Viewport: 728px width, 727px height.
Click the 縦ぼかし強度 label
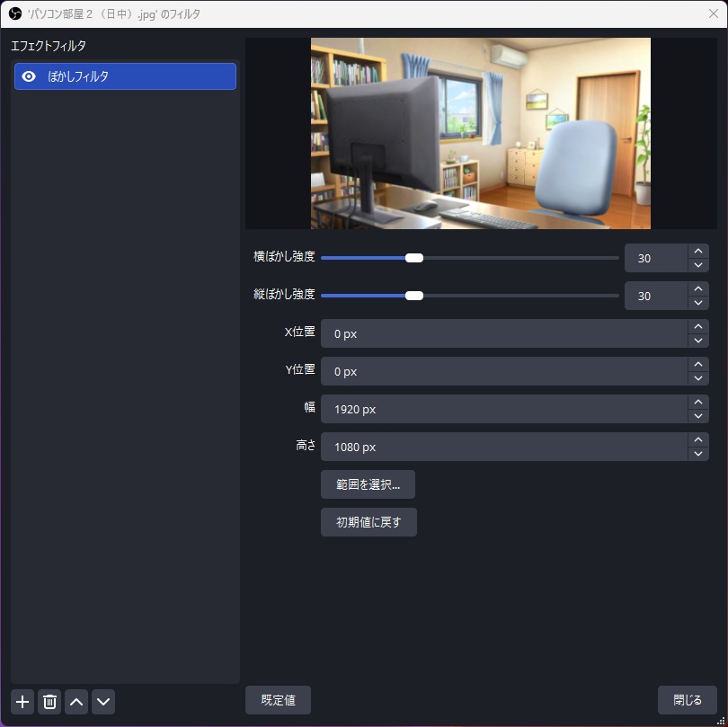pos(284,295)
